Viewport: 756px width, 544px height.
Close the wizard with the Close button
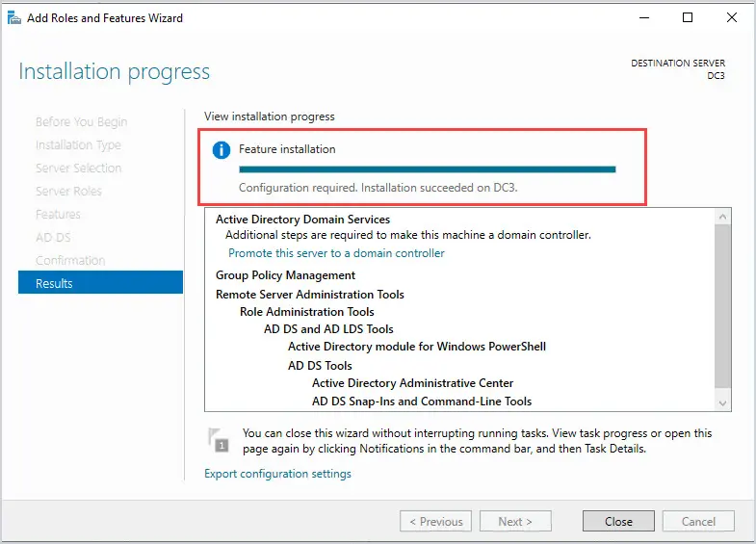pos(618,521)
